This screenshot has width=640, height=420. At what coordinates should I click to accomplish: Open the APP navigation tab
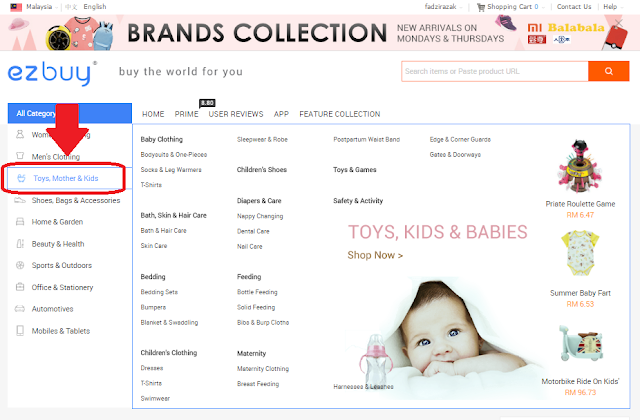281,114
